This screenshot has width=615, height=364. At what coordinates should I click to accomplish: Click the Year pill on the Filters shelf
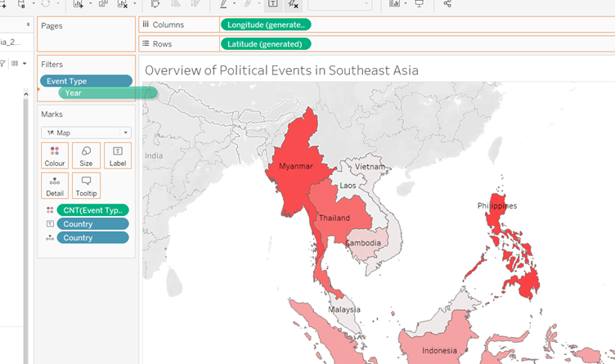pyautogui.click(x=106, y=93)
